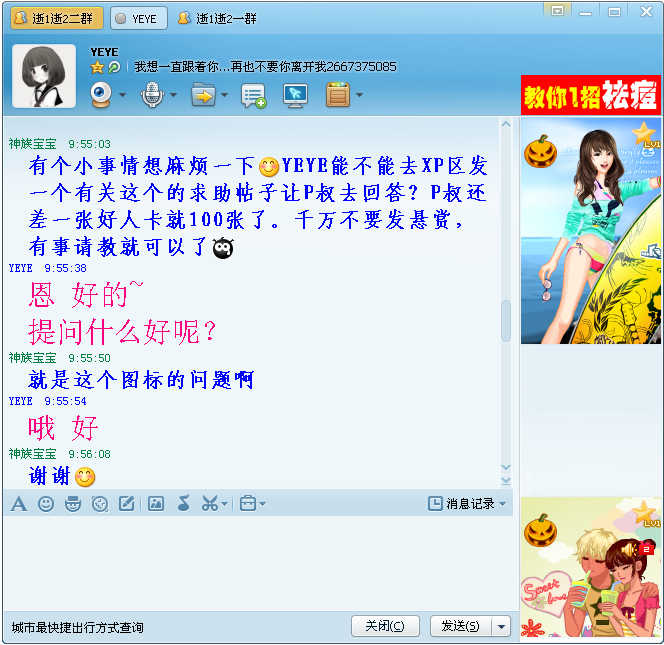Click the star LV1 badge on top QQ show
Screen dimensions: 664x645
pos(645,134)
